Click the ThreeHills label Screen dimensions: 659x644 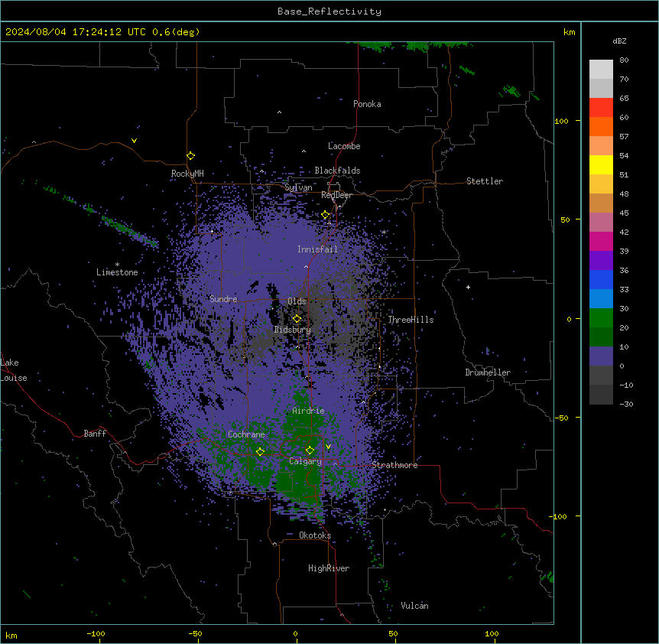point(411,320)
